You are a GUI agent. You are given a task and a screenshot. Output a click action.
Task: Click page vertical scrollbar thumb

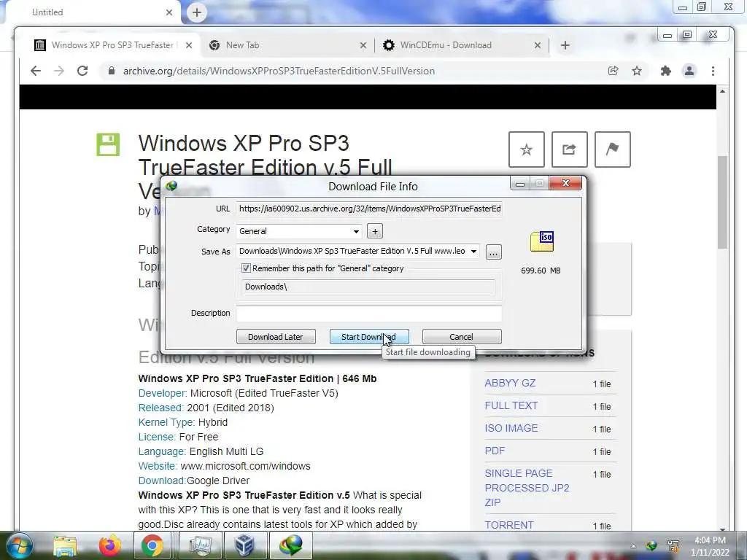[x=723, y=202]
